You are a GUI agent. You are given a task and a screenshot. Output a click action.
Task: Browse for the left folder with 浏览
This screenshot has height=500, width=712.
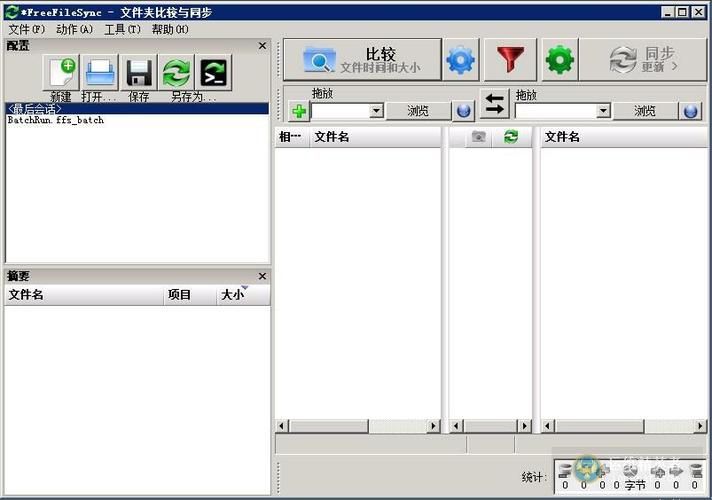(418, 111)
